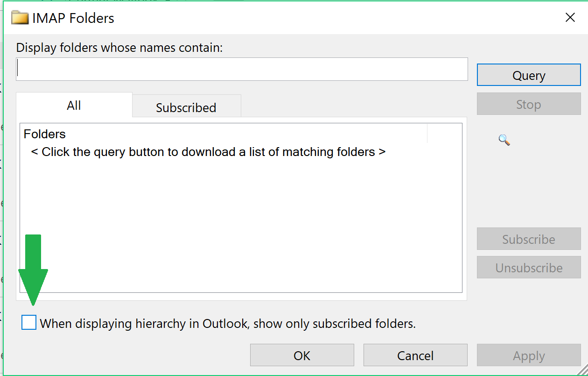The image size is (588, 376).
Task: Click the Query button
Action: (529, 75)
